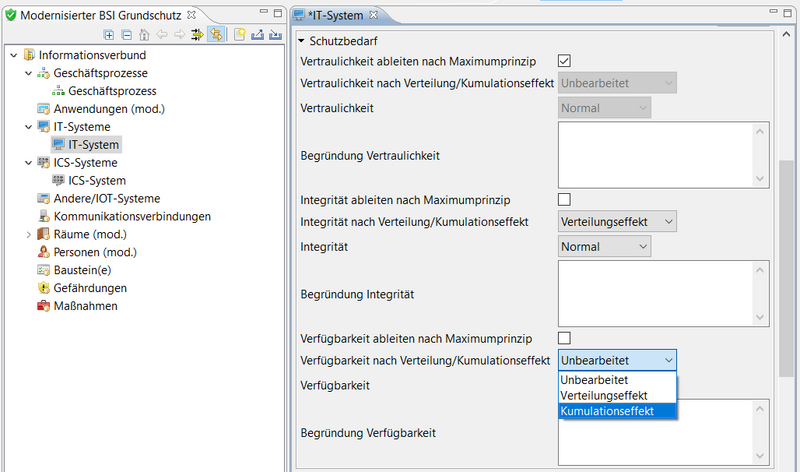Viewport: 800px width, 472px height.
Task: Click the new Informationsverbund page icon
Action: (x=239, y=34)
